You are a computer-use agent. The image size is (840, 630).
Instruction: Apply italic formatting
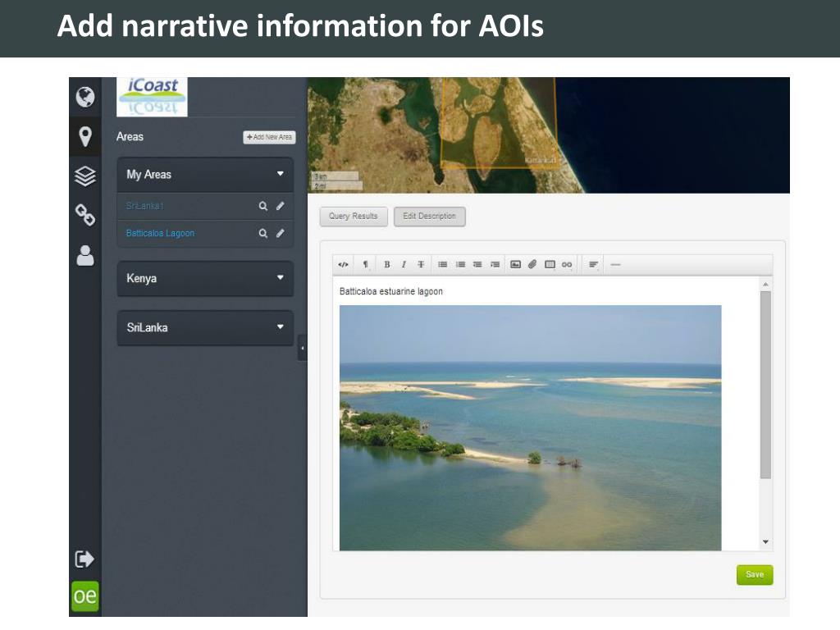tap(404, 264)
